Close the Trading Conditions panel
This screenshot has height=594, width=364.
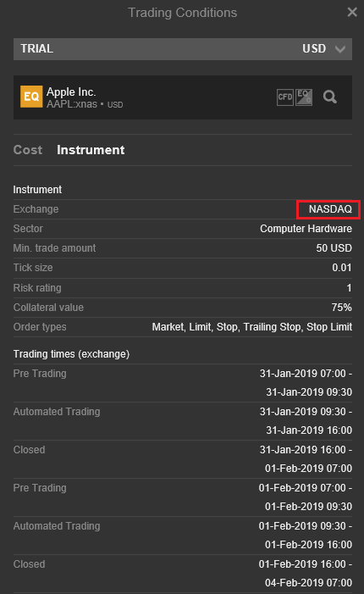352,12
